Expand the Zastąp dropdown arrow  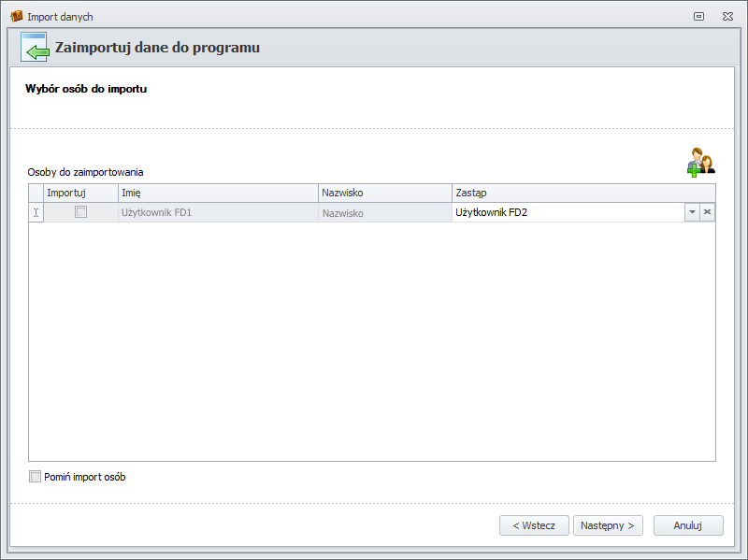[x=692, y=212]
